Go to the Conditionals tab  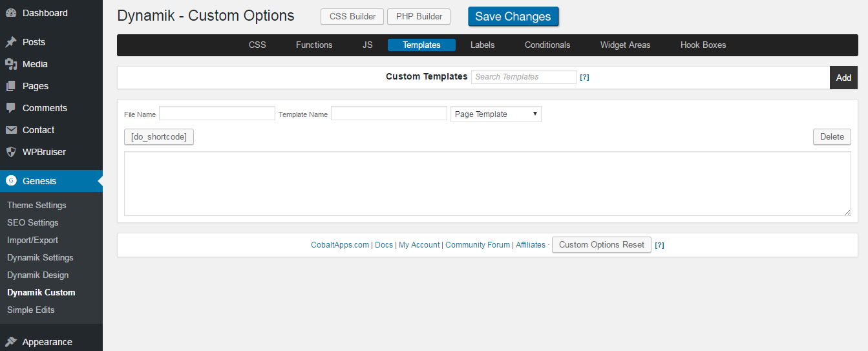(547, 45)
